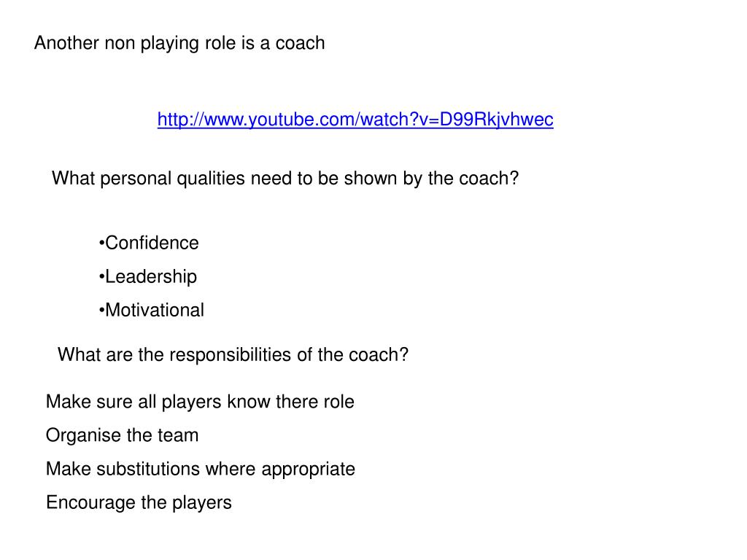Click the heading 'Another non playing role is a coach'
The height and width of the screenshot is (560, 747).
(179, 43)
